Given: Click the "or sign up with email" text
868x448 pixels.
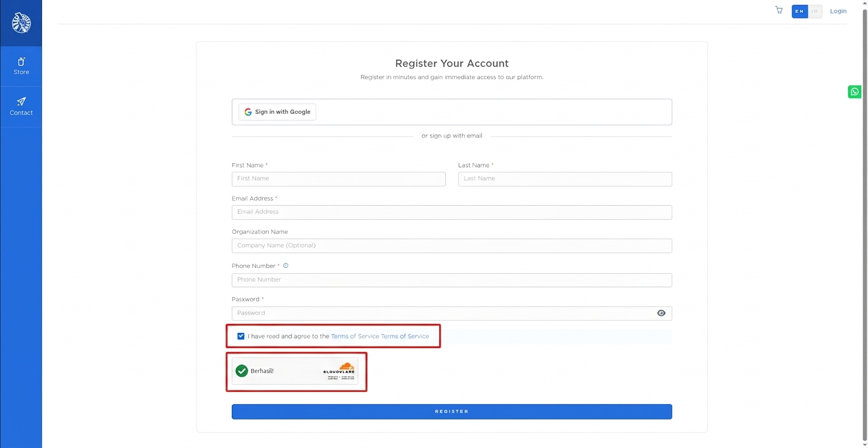Looking at the screenshot, I should tap(452, 136).
